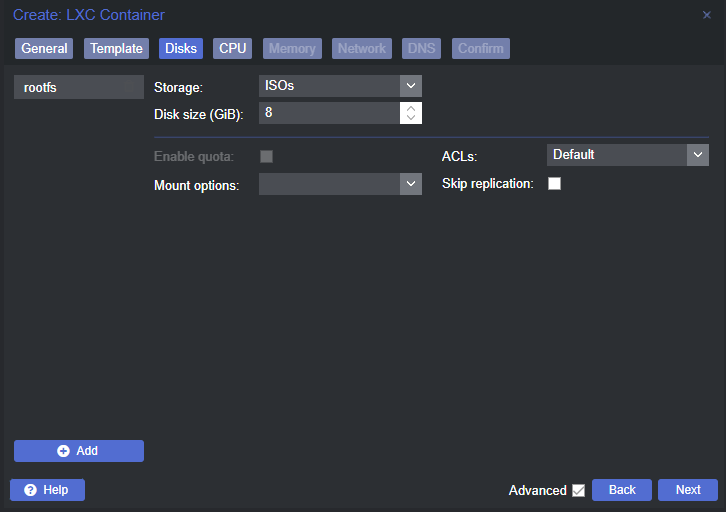726x512 pixels.
Task: Toggle the Enable quota checkbox
Action: coord(266,156)
